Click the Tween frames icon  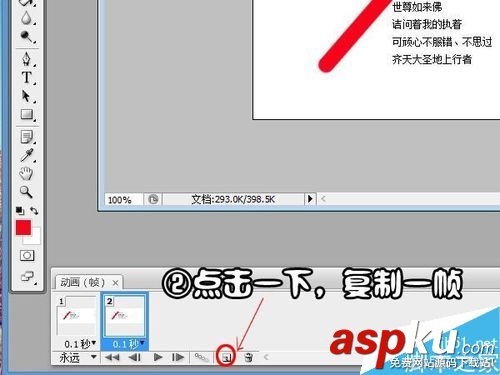point(202,358)
